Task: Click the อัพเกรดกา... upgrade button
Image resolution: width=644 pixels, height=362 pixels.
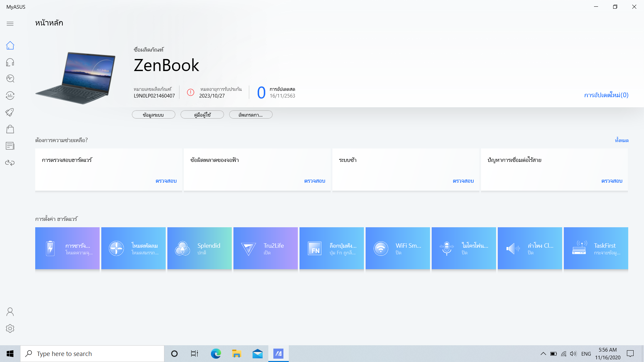Action: pos(251,115)
